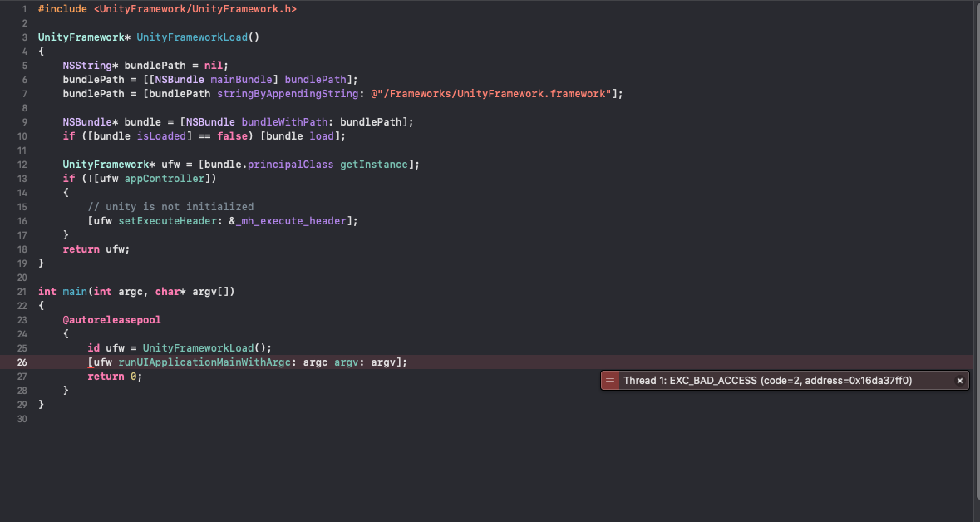Click the editor's vertical scrollbar on the right edge
Screen dimensions: 980x522
pyautogui.click(x=976, y=249)
